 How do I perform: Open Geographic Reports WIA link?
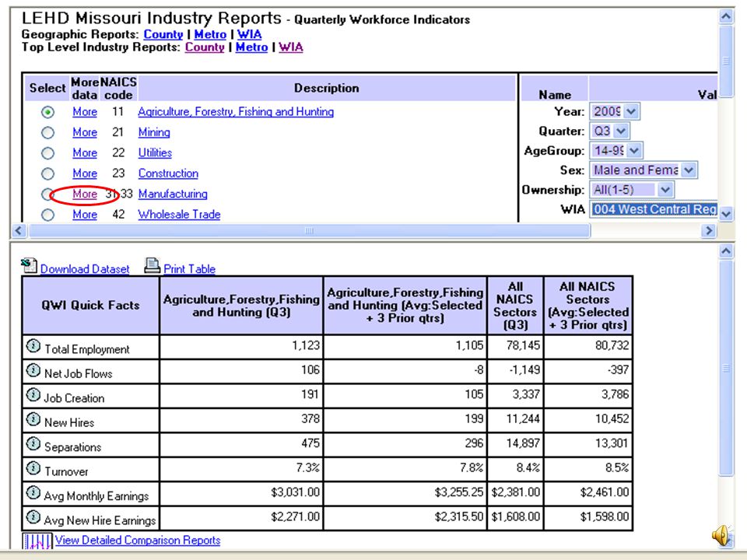tap(250, 34)
